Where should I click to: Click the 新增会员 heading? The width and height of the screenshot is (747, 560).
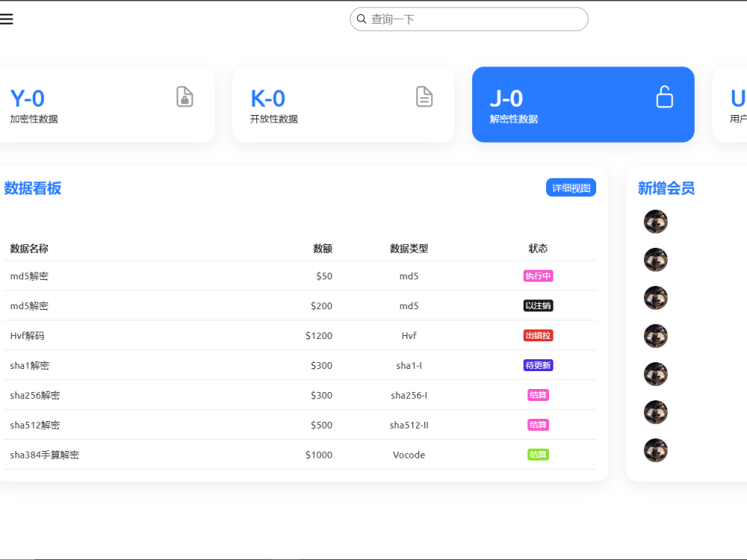click(666, 188)
